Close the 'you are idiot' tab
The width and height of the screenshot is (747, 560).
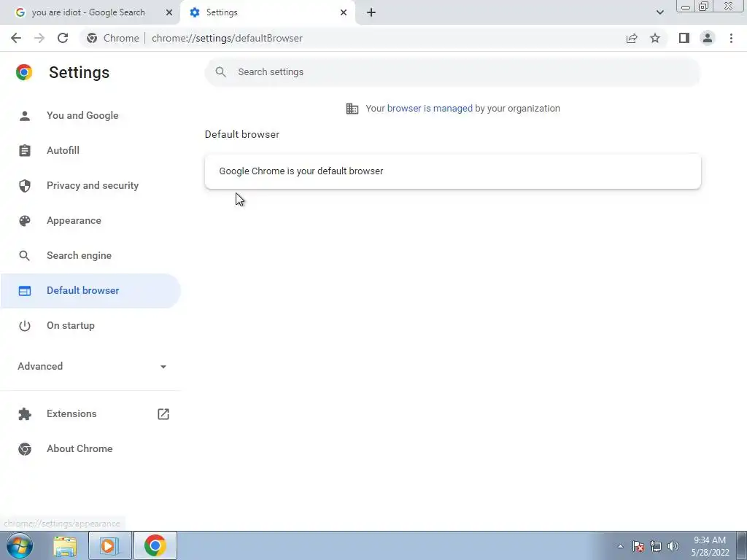click(169, 12)
